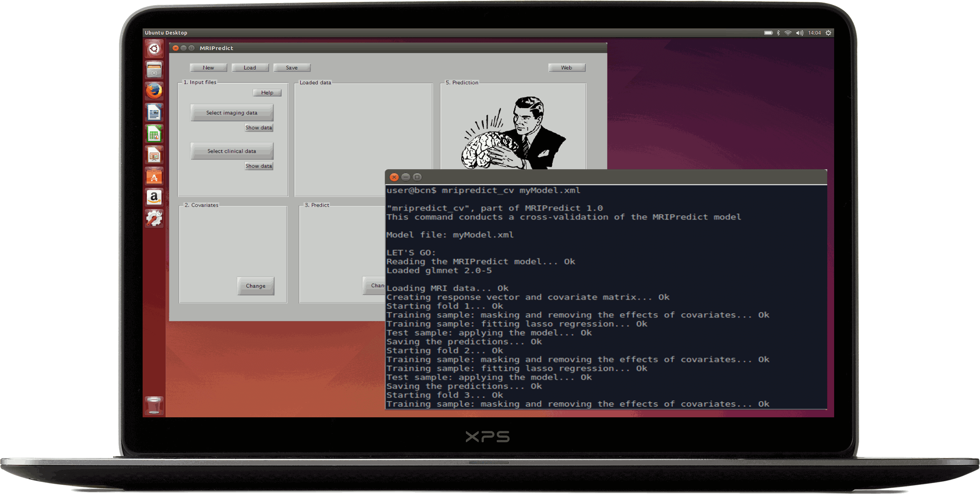The image size is (980, 494).
Task: Open the Wi-Fi network indicator
Action: (788, 33)
